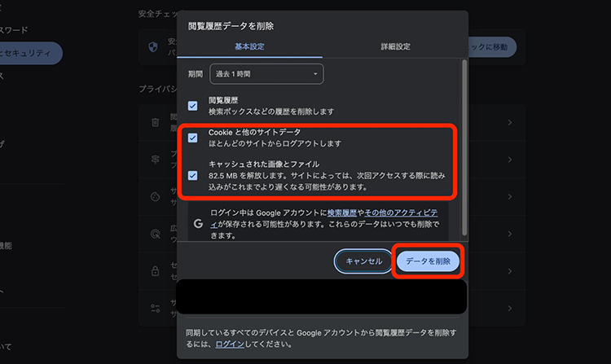The height and width of the screenshot is (364, 611).
Task: Click the キャンセル button
Action: pos(363,261)
